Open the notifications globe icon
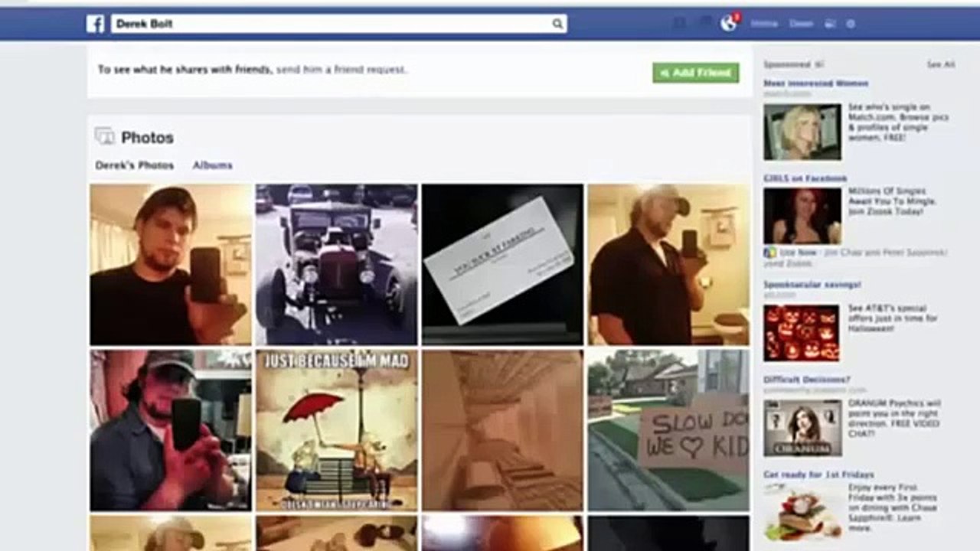 (x=729, y=23)
